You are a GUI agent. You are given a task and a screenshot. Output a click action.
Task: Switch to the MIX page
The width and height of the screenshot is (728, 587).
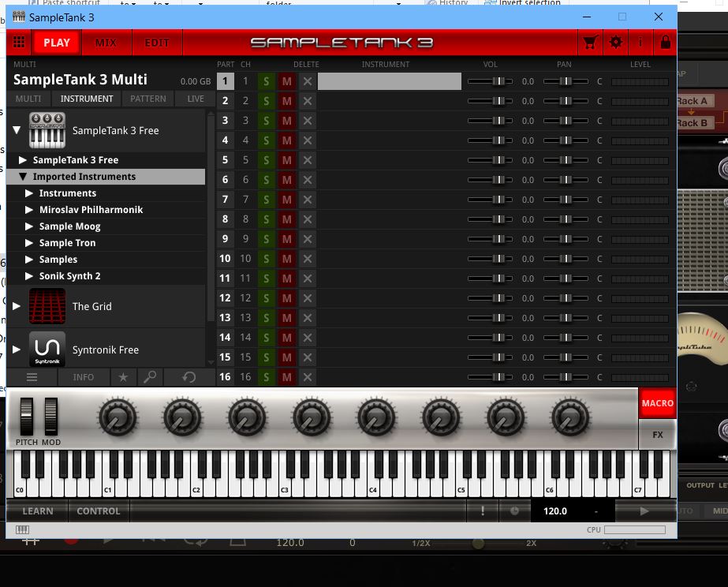[x=106, y=43]
